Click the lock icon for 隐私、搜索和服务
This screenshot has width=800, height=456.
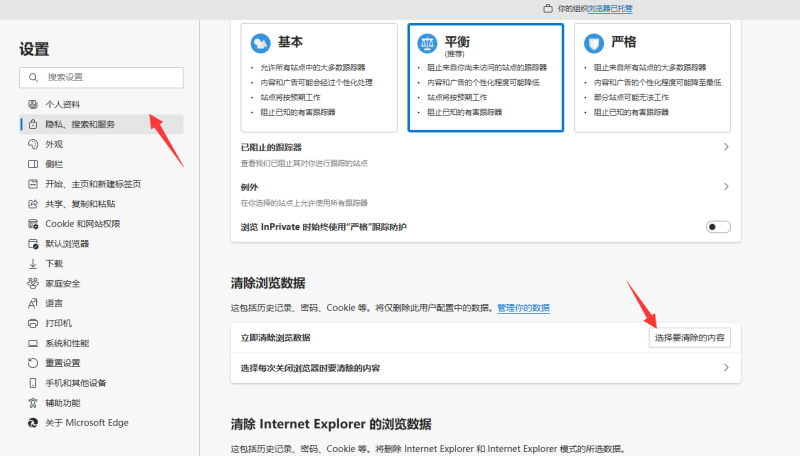(33, 124)
